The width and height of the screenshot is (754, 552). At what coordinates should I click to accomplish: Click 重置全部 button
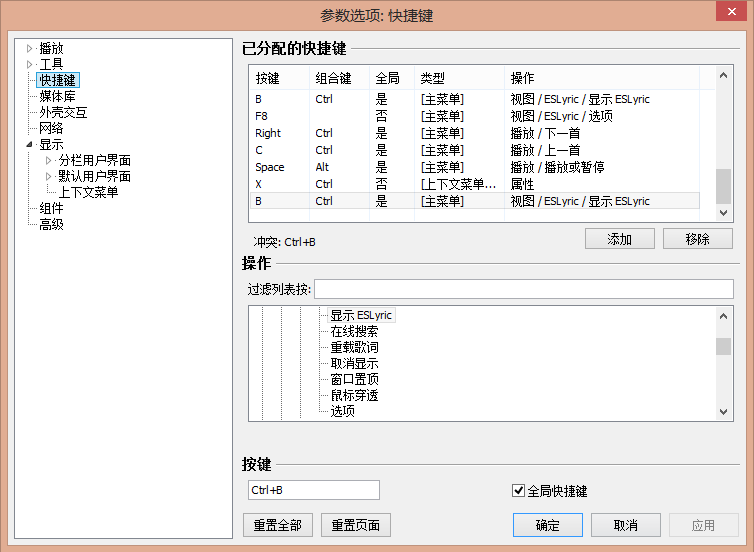[x=277, y=525]
